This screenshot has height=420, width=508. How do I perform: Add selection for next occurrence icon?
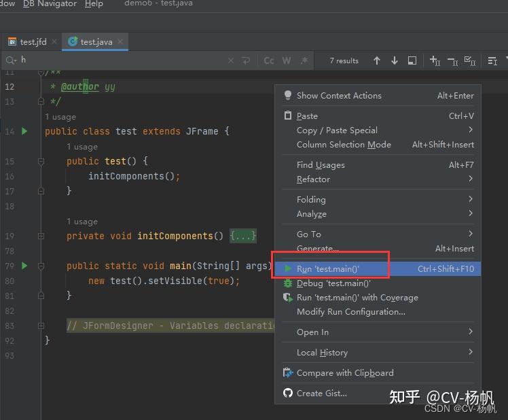(435, 60)
